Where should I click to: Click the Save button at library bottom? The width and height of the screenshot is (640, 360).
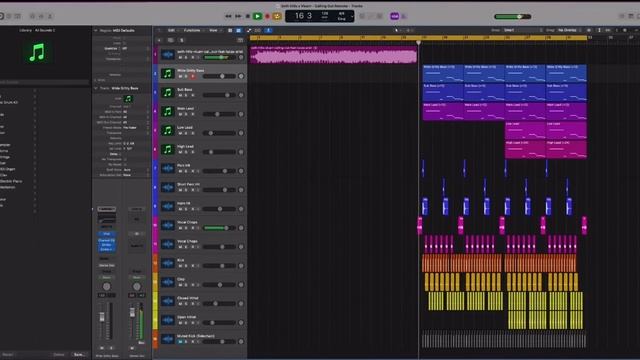[79, 355]
